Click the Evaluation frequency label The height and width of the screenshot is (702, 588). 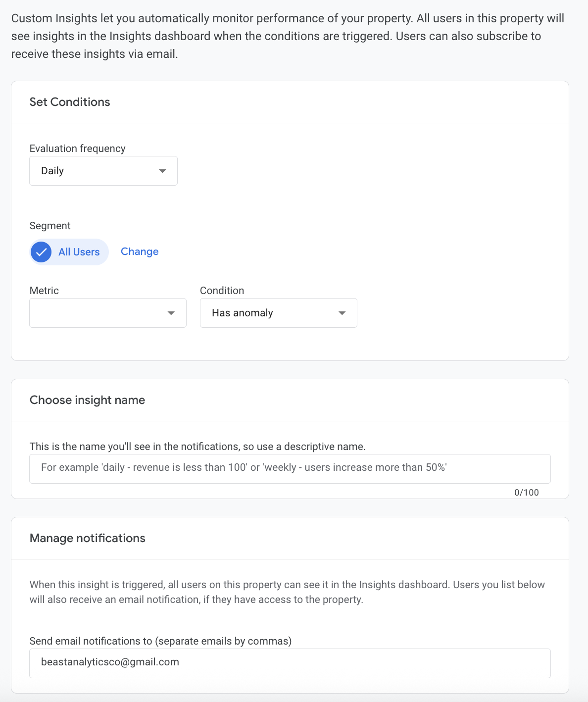click(78, 149)
